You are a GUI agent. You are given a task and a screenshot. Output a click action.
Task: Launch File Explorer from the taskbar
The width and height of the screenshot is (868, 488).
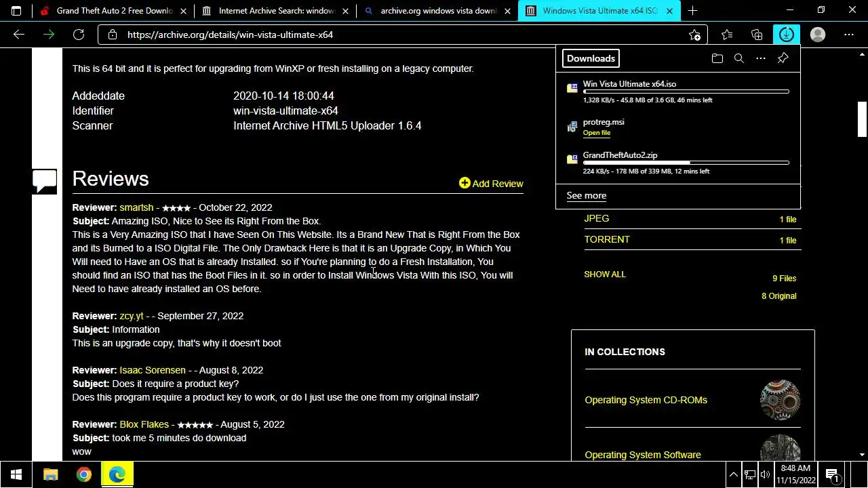pos(51,474)
